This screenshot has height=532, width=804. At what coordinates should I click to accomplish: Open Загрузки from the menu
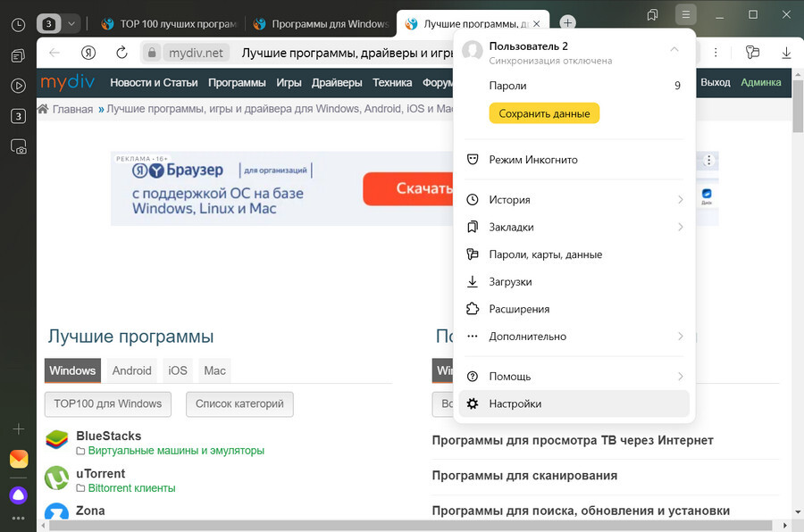(x=574, y=281)
